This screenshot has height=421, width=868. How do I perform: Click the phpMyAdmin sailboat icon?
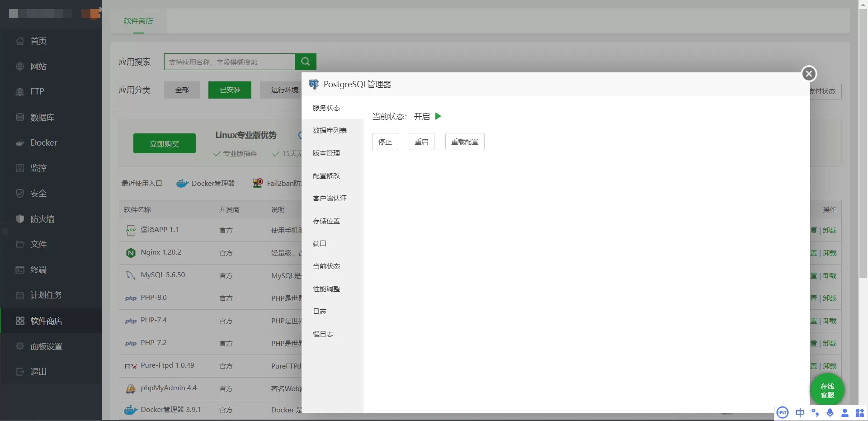click(x=131, y=388)
